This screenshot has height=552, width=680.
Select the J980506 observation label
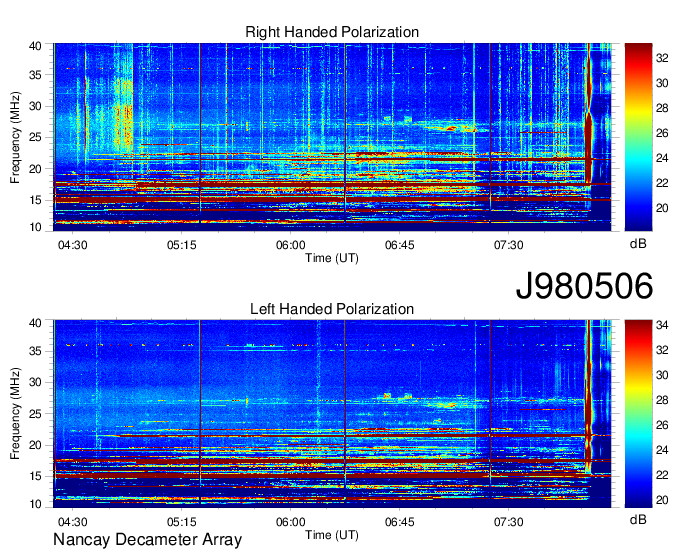[584, 286]
